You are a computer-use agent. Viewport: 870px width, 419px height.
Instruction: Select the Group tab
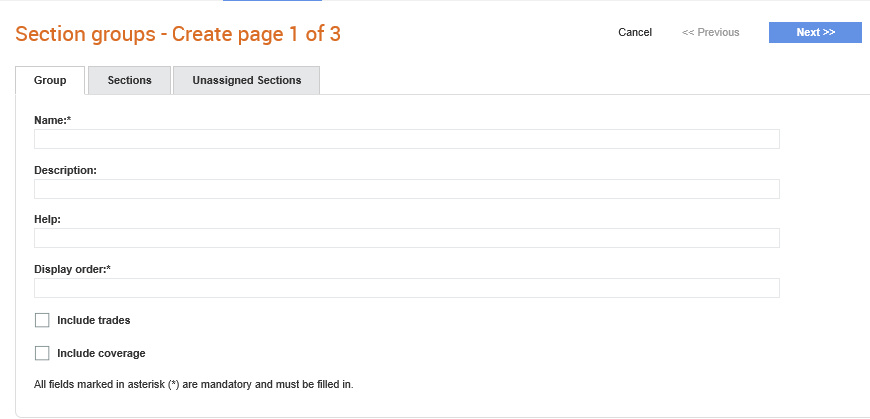(x=50, y=80)
